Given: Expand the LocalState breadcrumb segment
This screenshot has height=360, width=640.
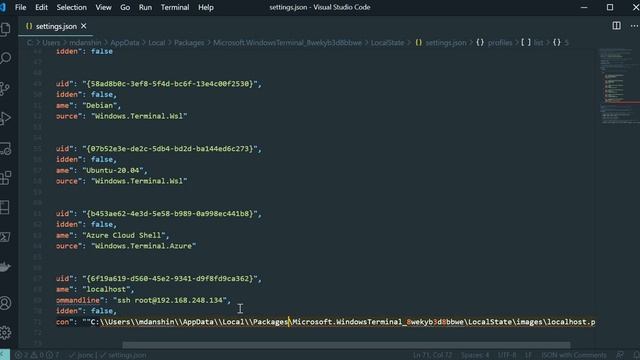Looking at the screenshot, I should pyautogui.click(x=387, y=42).
